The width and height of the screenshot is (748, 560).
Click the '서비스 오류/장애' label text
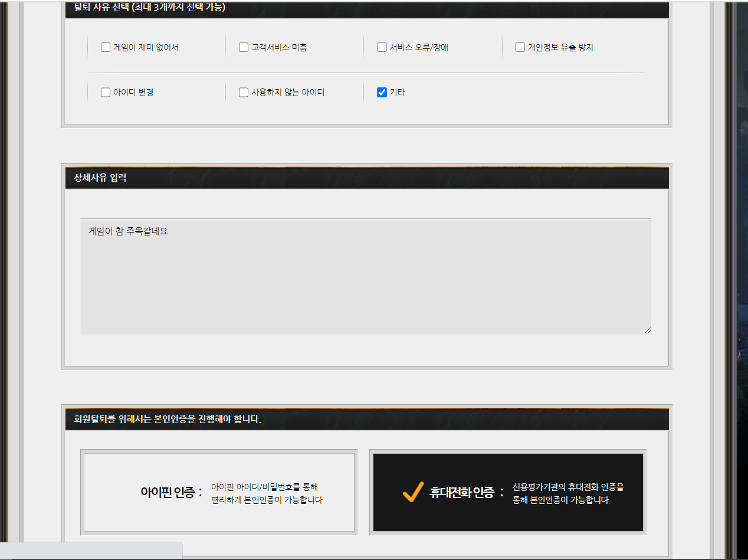click(419, 47)
